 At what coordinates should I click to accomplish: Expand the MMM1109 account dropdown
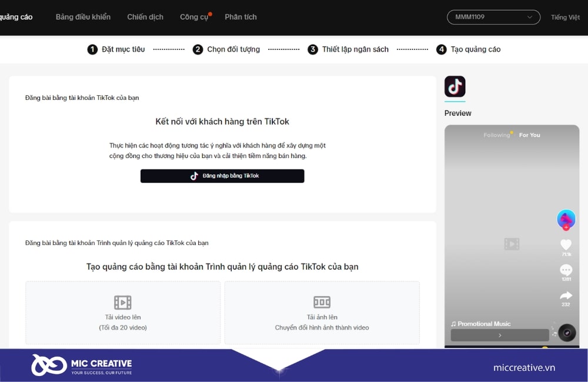493,17
